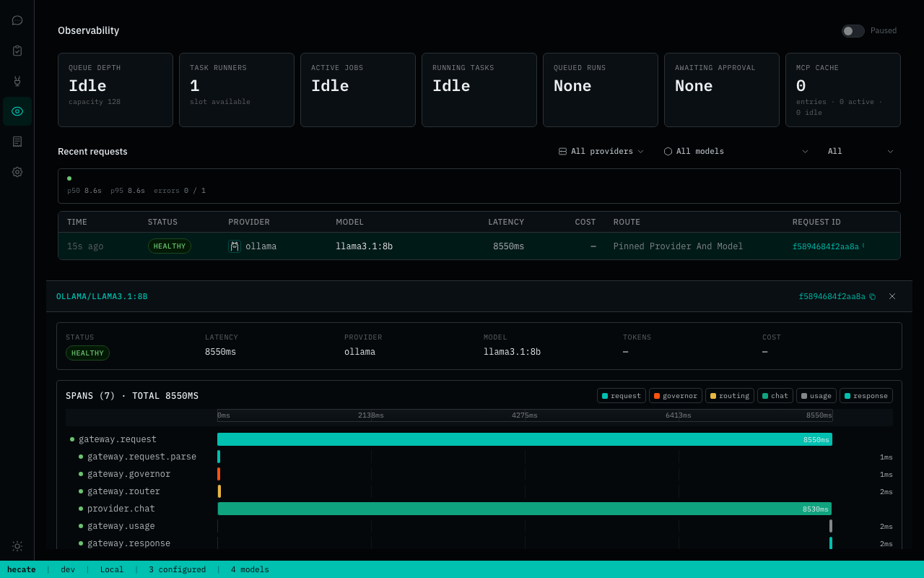Screen dimensions: 924x578
Task: Copy request ID icon in detail header
Action: tap(872, 297)
